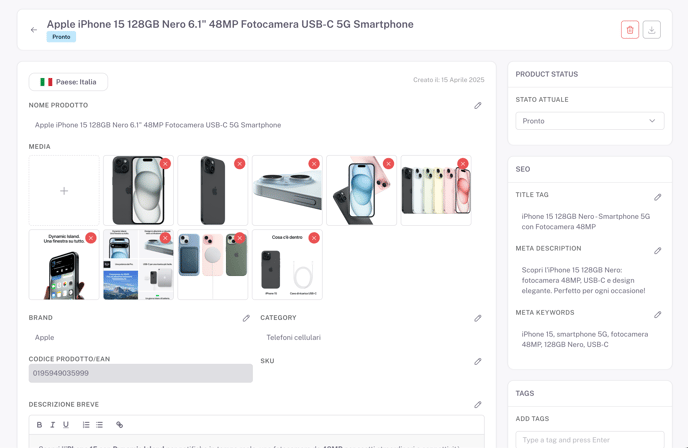This screenshot has height=448, width=688.
Task: Remove the camera close-up image
Action: point(314,164)
